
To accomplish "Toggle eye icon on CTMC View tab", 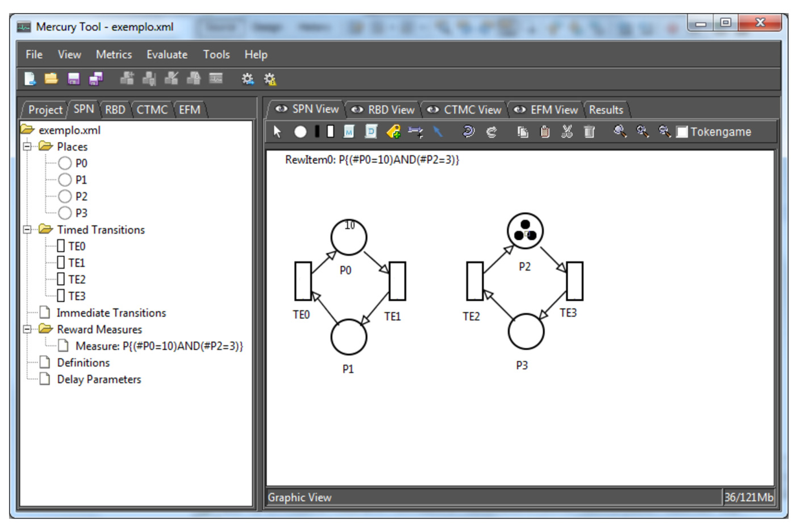I will (x=433, y=110).
